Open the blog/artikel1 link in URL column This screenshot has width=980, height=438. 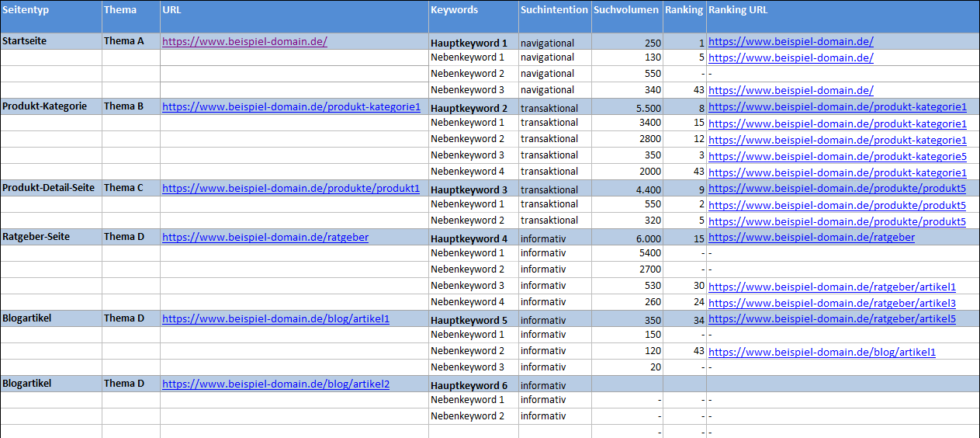276,319
